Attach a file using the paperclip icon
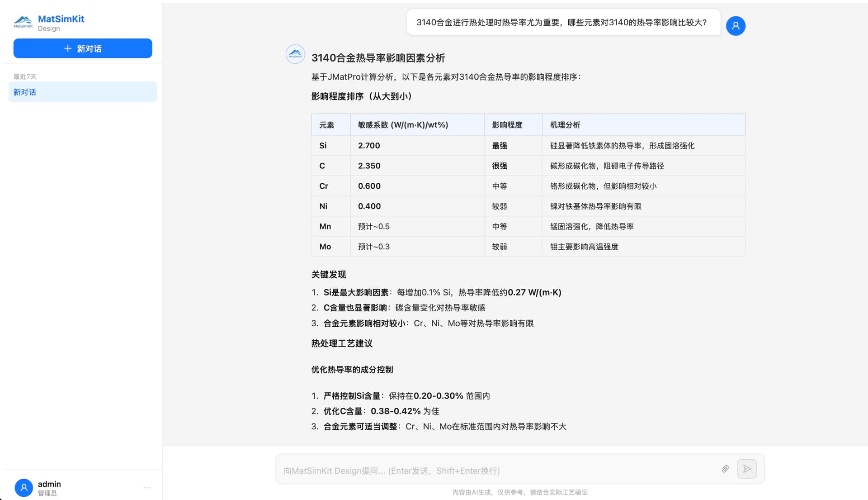The height and width of the screenshot is (500, 868). tap(725, 469)
